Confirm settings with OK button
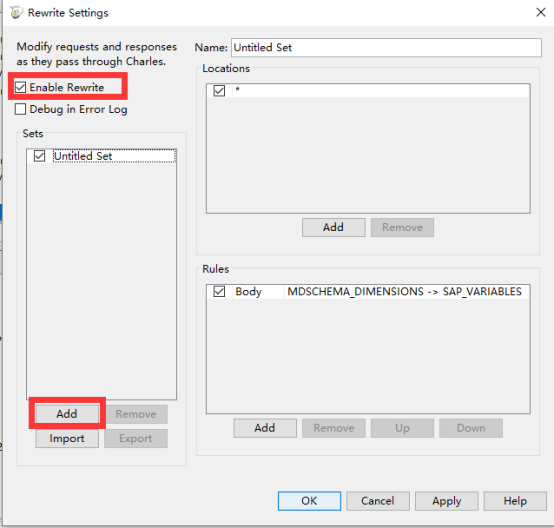This screenshot has height=528, width=554. (x=309, y=501)
